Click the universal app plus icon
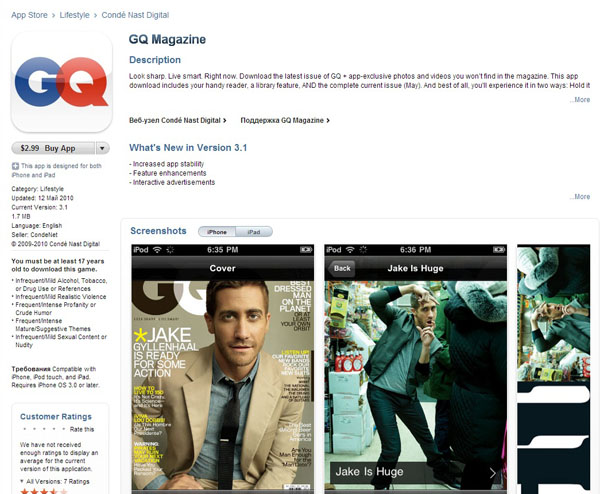This screenshot has height=494, width=600. pos(15,166)
